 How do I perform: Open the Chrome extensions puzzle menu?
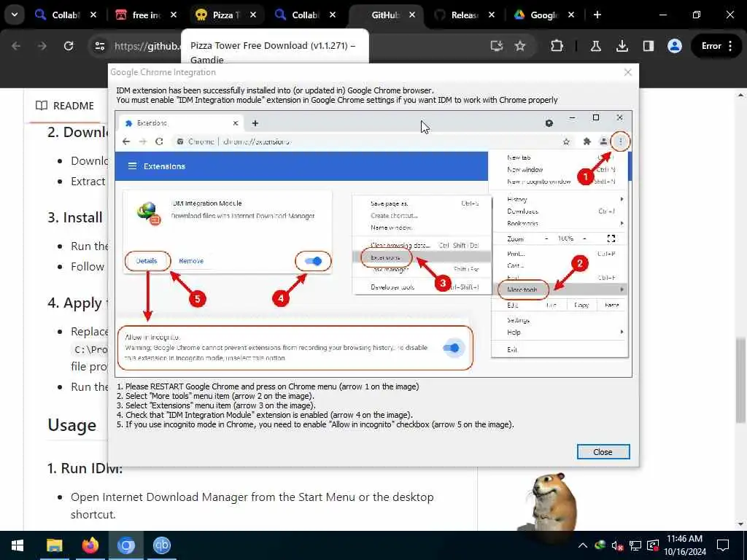[557, 46]
